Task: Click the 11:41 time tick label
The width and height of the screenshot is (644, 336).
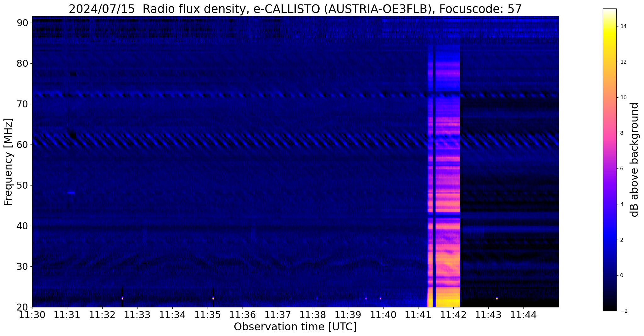Action: (418, 315)
